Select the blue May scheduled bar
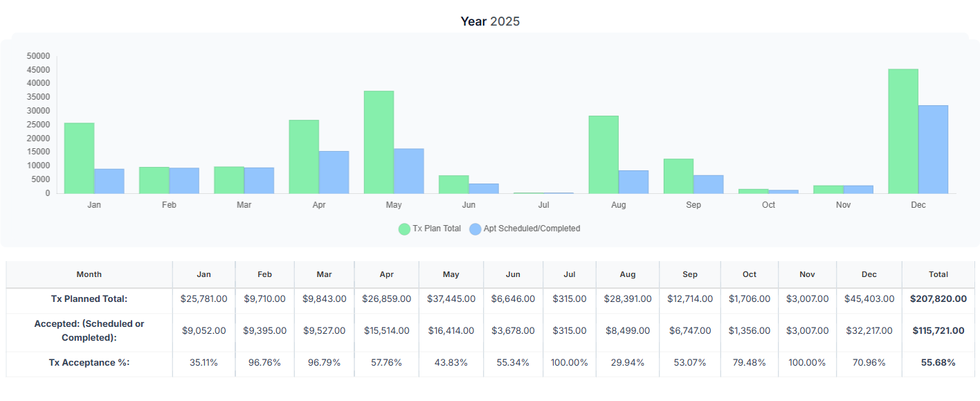The height and width of the screenshot is (401, 980). pos(409,171)
